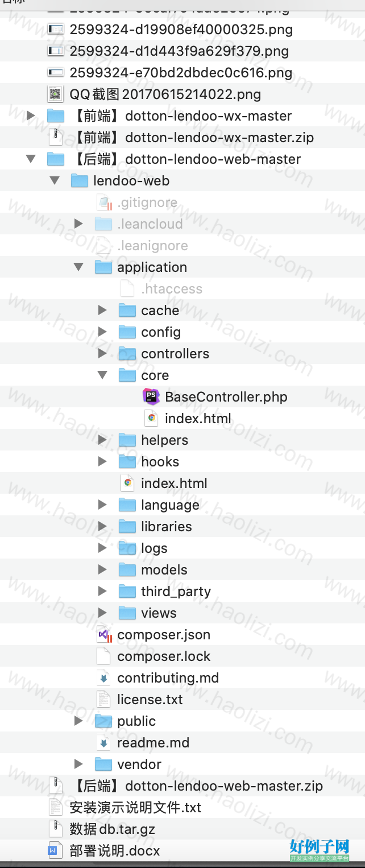This screenshot has width=365, height=868.
Task: Select the .leanignore file name
Action: tap(152, 246)
